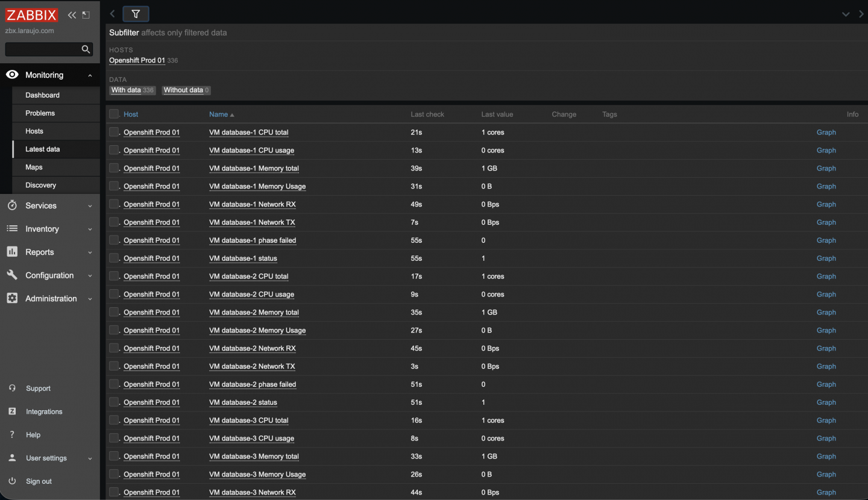The image size is (868, 500).
Task: Expand the Administration menu section
Action: [x=90, y=299]
